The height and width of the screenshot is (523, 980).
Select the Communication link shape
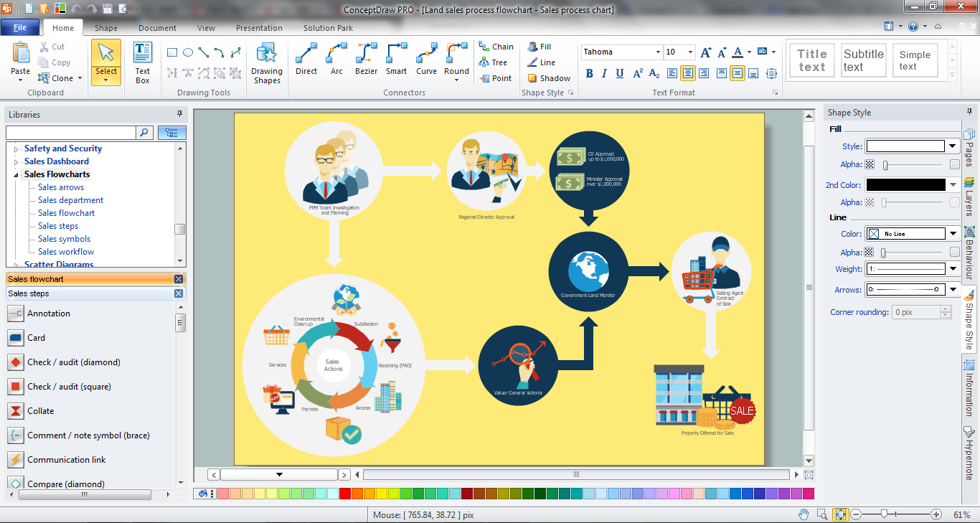[x=66, y=460]
